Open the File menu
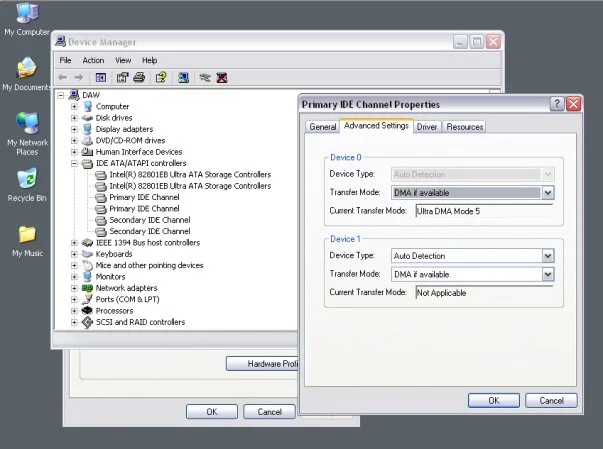603x449 pixels. pyautogui.click(x=65, y=60)
